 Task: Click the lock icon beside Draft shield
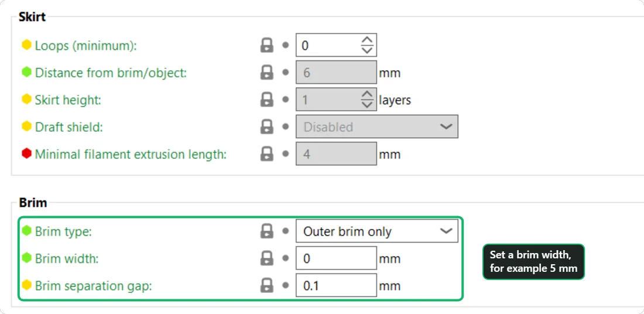(266, 127)
